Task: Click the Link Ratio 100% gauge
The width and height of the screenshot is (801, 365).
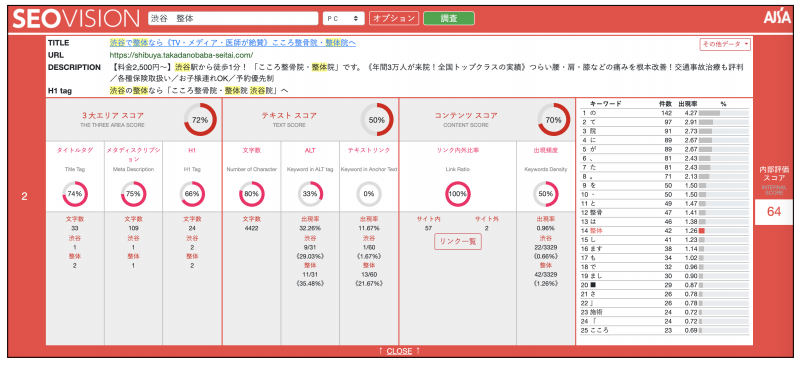Action: pos(458,194)
